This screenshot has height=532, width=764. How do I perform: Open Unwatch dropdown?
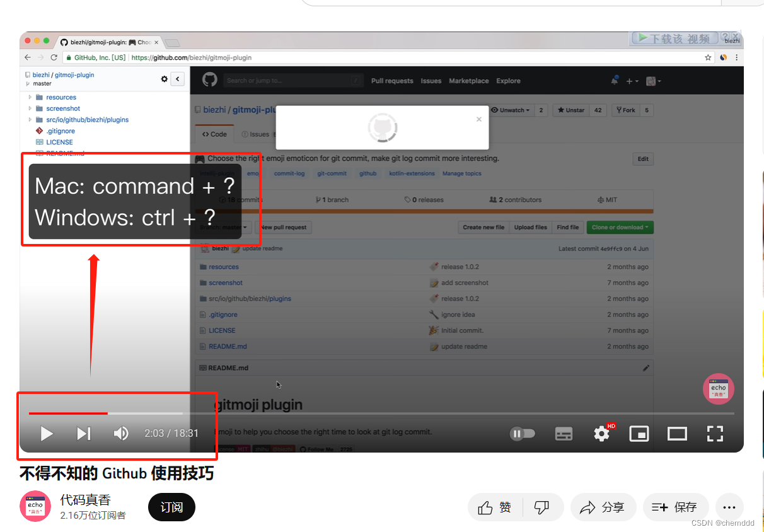click(511, 110)
